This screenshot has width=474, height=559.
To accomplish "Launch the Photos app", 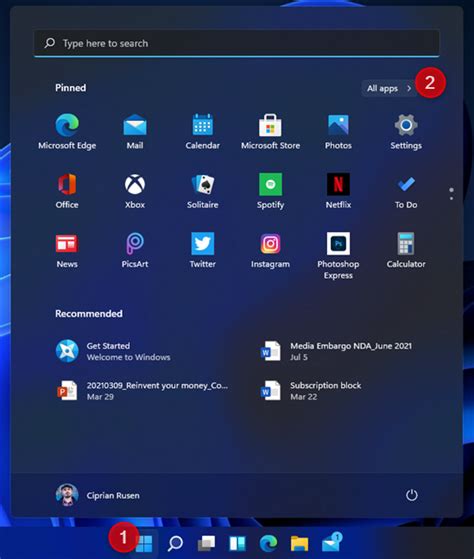I will pos(338,131).
